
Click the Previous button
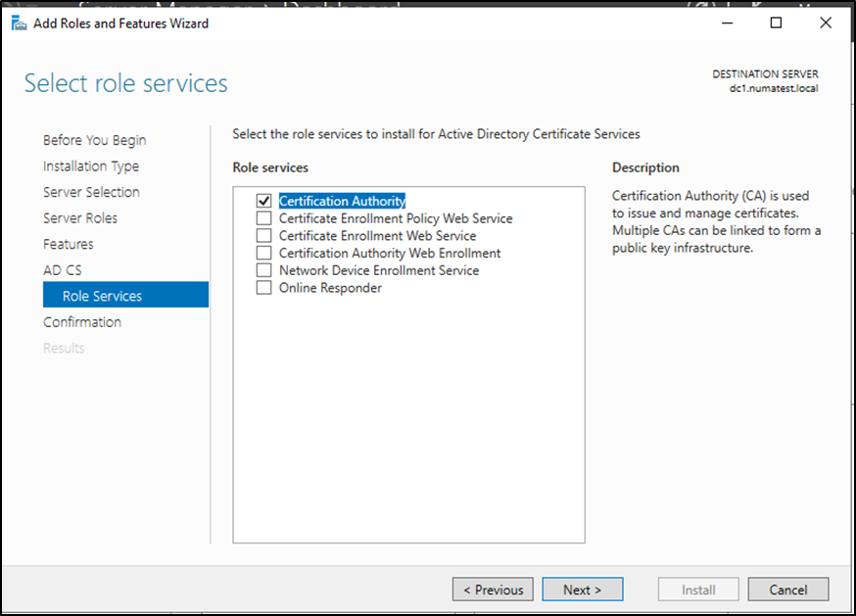[x=493, y=590]
